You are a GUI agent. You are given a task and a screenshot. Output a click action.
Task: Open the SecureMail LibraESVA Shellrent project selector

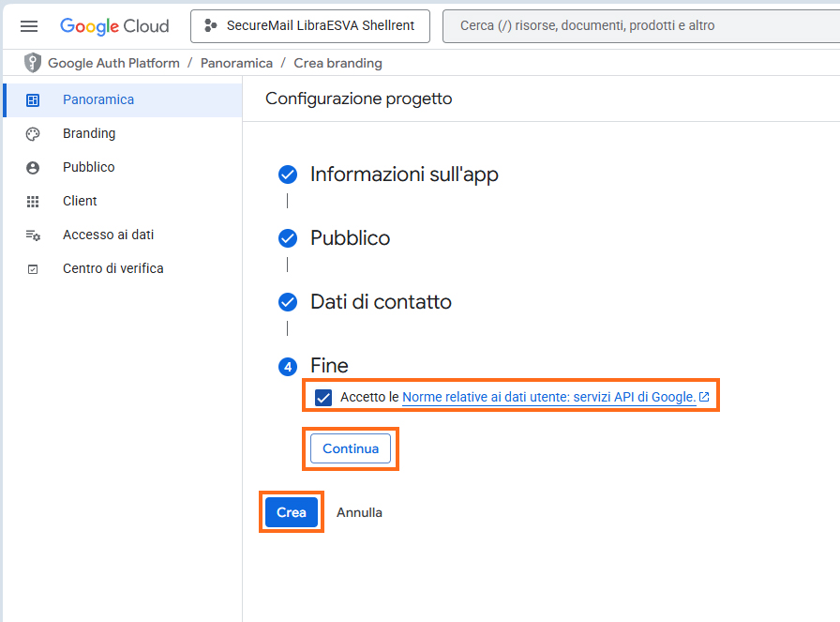pyautogui.click(x=309, y=26)
